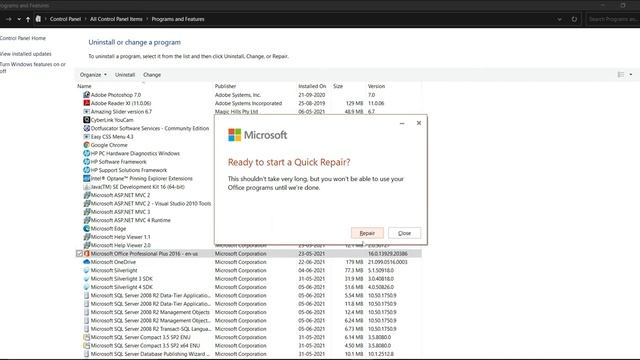The height and width of the screenshot is (360, 640).
Task: Click Control Panel in the address breadcrumb
Action: tap(65, 19)
